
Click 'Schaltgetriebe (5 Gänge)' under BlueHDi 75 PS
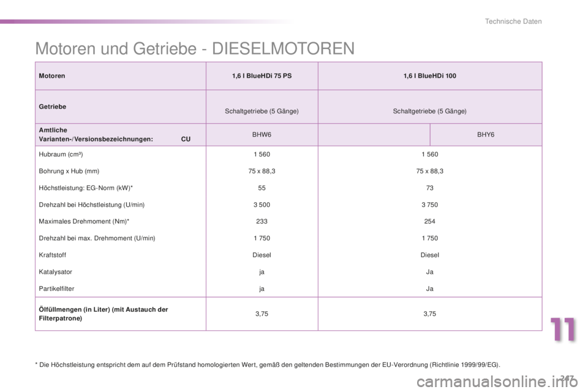click(262, 111)
